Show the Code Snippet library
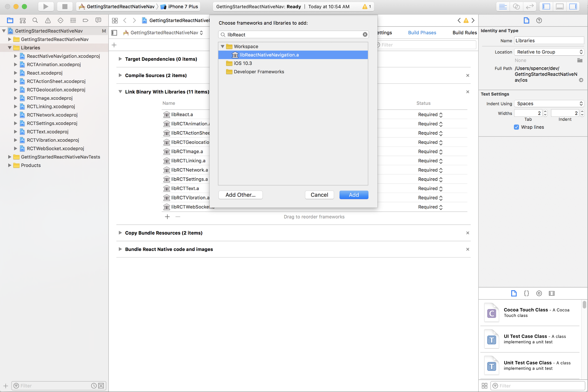The width and height of the screenshot is (588, 392). pyautogui.click(x=526, y=293)
